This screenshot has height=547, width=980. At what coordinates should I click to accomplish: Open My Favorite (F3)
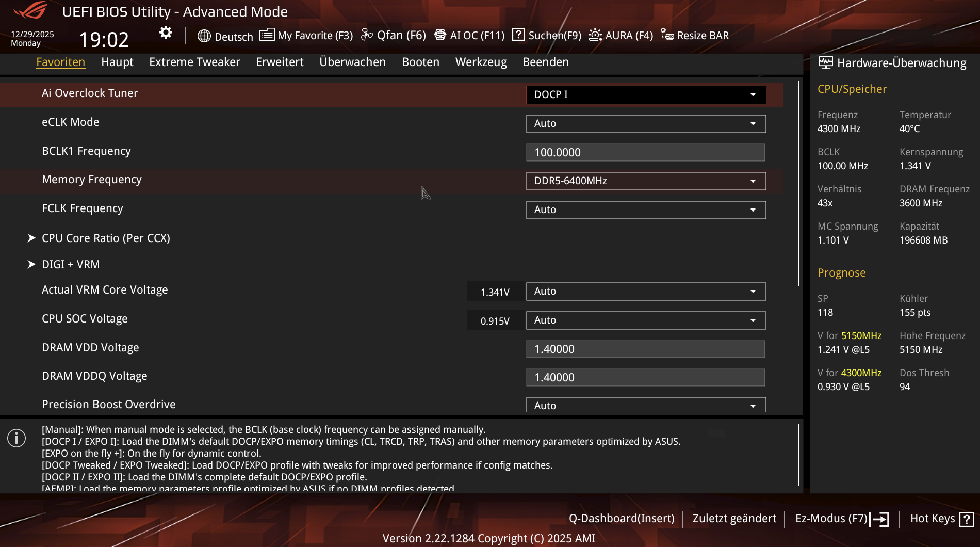coord(315,36)
